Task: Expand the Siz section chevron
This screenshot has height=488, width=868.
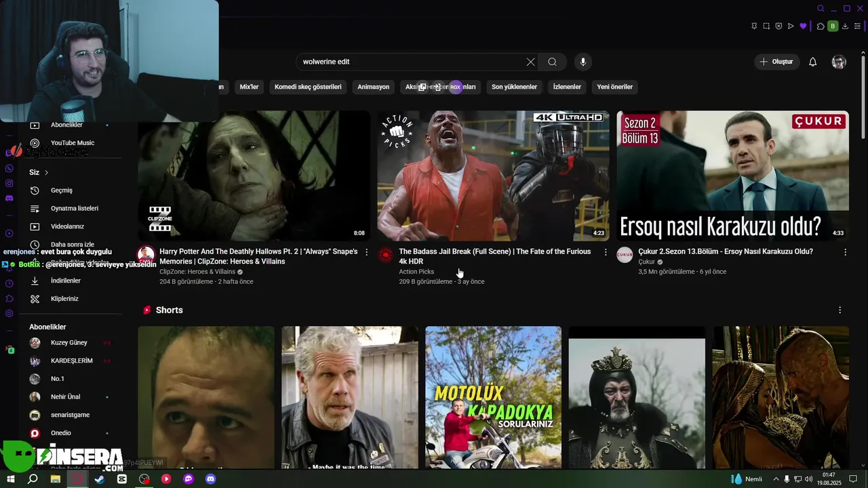Action: 46,172
